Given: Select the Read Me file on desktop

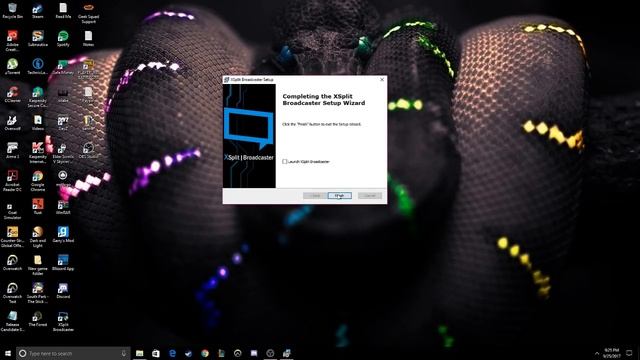Looking at the screenshot, I should 63,11.
